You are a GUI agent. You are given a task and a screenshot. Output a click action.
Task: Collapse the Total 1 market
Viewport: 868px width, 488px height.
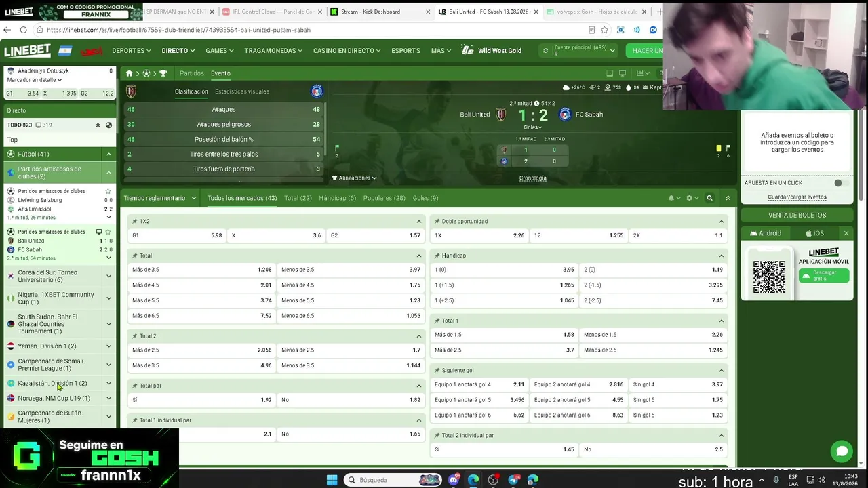tap(722, 321)
